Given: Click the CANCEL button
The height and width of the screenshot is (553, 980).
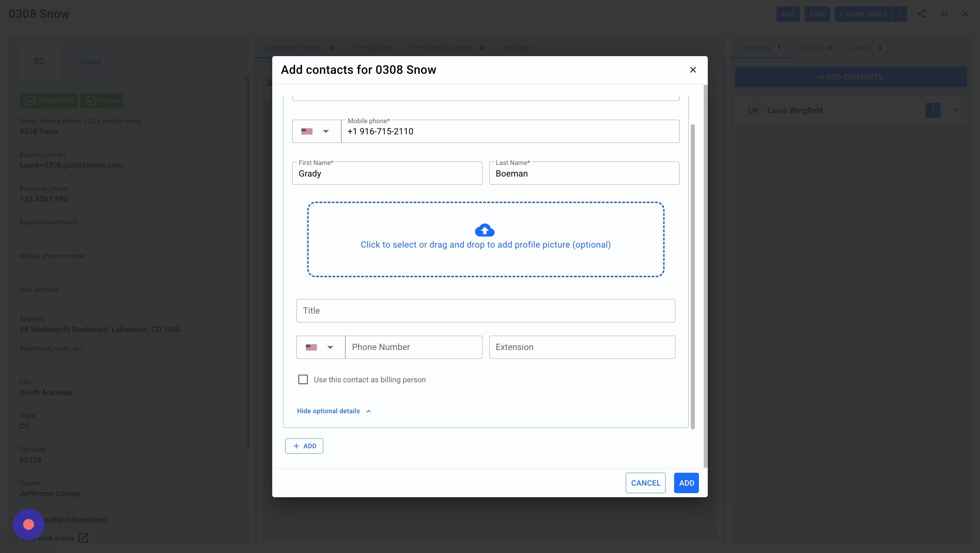Looking at the screenshot, I should [x=645, y=483].
